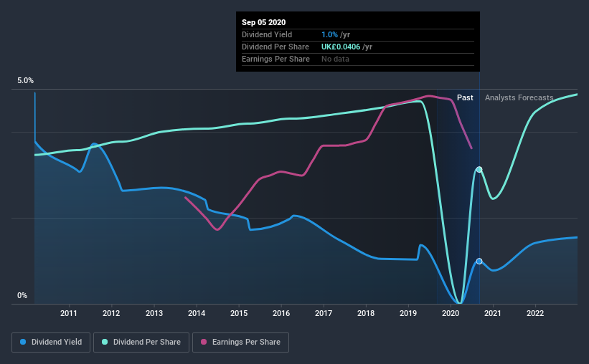This screenshot has height=364, width=589.
Task: Click the 5.0% y-axis label
Action: tap(26, 81)
